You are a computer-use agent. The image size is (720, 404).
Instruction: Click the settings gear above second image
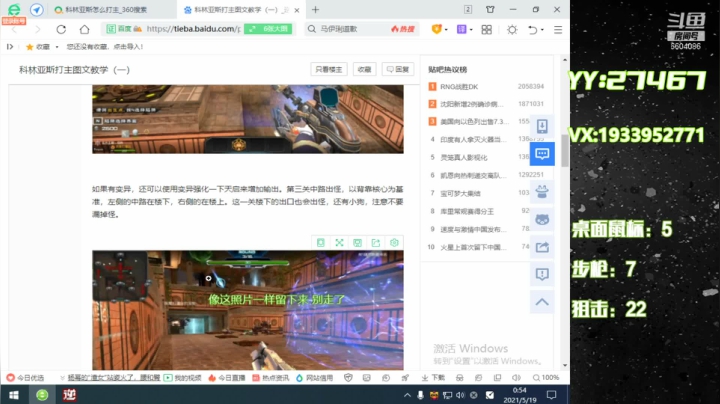pos(394,243)
